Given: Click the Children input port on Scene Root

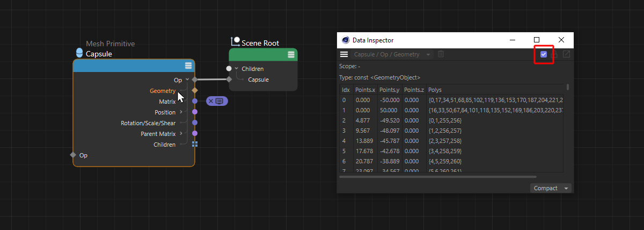Looking at the screenshot, I should coord(229,69).
